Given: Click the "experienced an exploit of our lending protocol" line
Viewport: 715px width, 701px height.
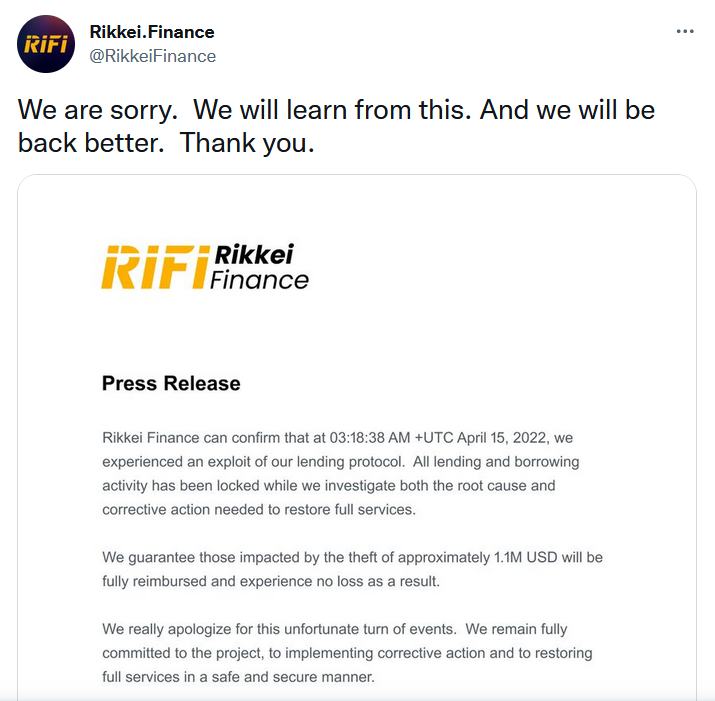Looking at the screenshot, I should [253, 462].
